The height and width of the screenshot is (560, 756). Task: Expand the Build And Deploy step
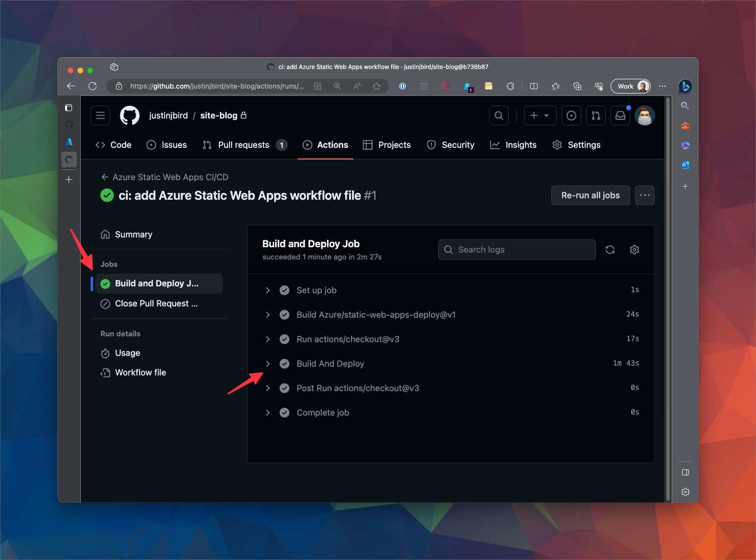click(x=268, y=363)
